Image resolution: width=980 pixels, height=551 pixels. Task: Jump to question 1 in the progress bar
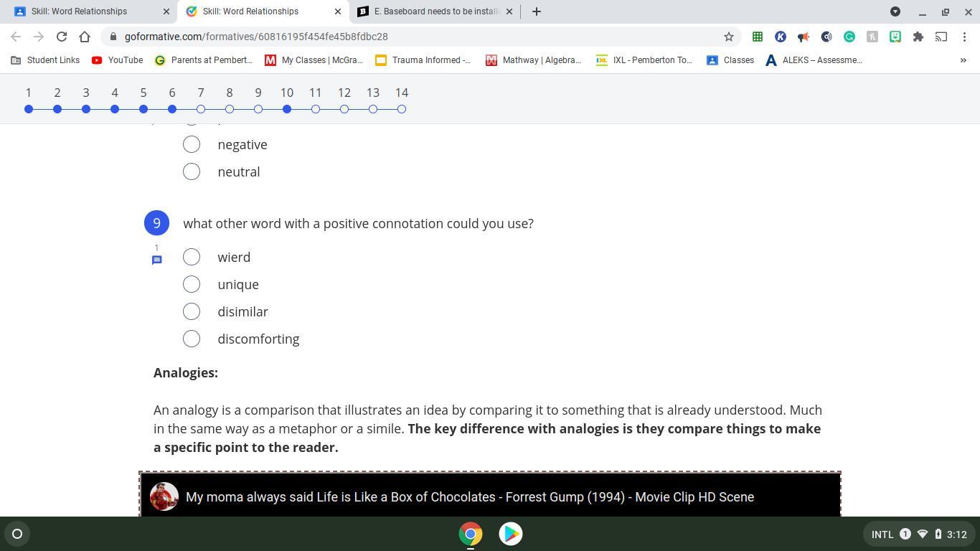pos(29,109)
